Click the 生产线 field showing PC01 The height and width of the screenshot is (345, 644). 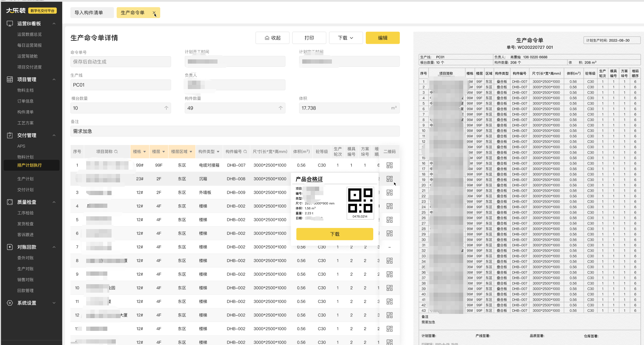(121, 85)
